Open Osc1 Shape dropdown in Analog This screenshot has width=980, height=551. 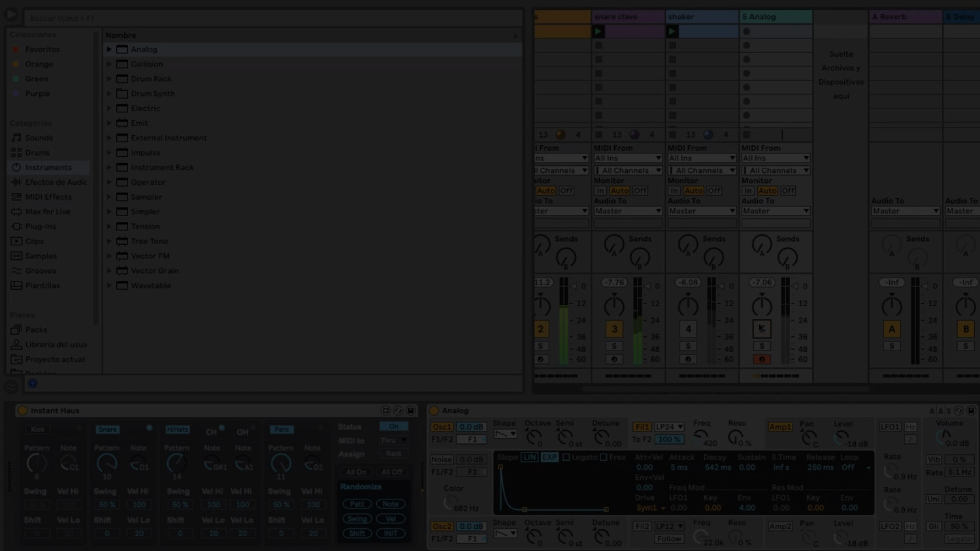point(504,434)
